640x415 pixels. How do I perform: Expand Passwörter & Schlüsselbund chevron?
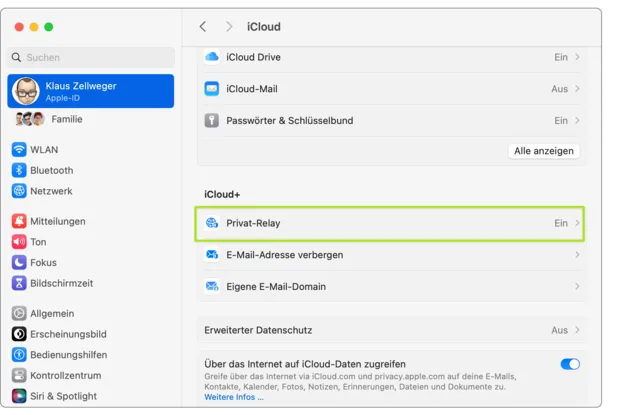(577, 120)
